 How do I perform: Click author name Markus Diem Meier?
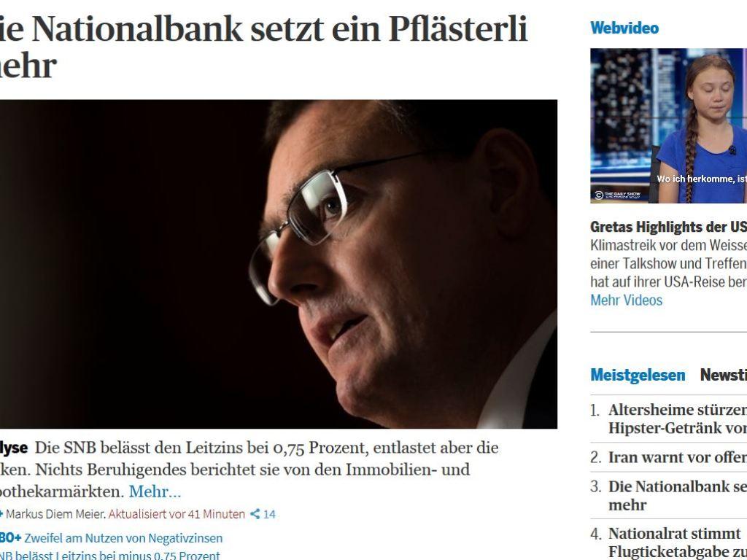55,514
